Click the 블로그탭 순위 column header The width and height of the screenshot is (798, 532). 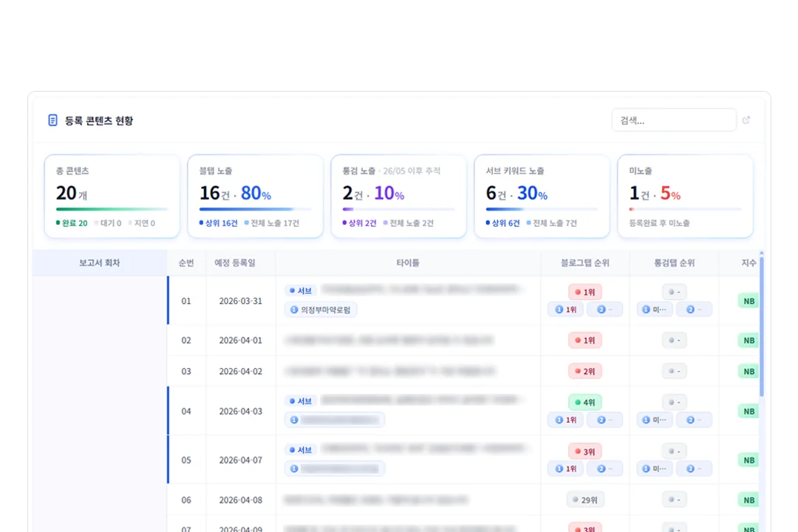pyautogui.click(x=584, y=263)
